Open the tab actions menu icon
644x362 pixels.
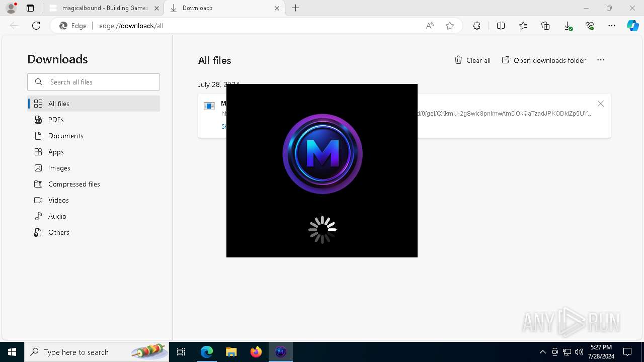[30, 8]
